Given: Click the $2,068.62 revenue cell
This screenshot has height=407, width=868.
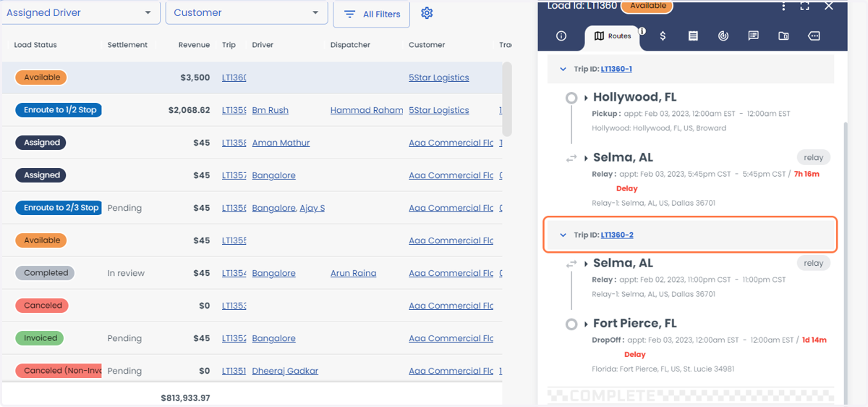Looking at the screenshot, I should [x=189, y=111].
